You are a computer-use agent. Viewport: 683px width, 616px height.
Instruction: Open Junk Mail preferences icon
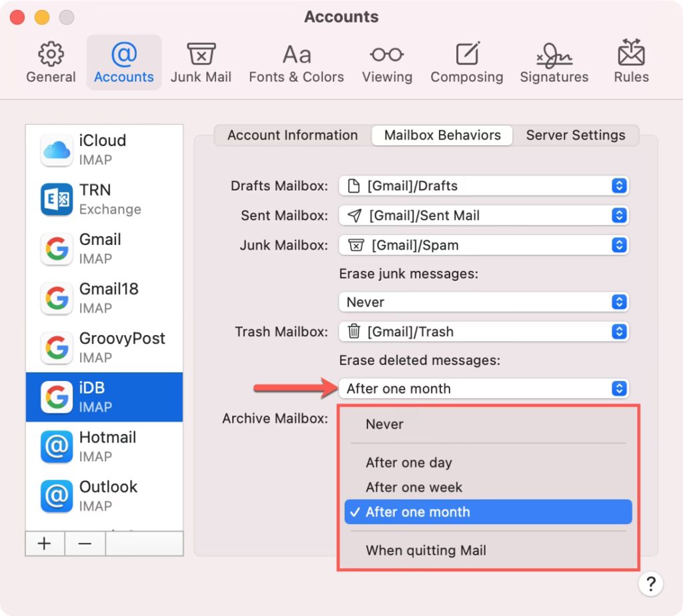tap(201, 55)
